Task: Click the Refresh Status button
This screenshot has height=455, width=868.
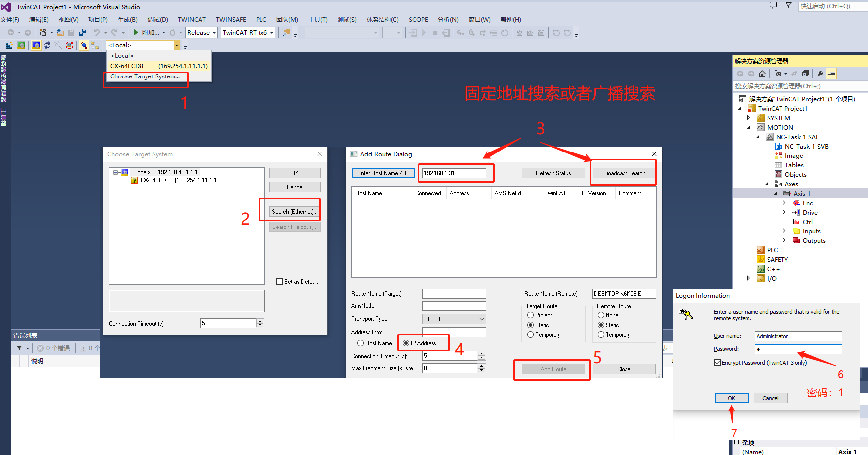Action: click(x=553, y=173)
